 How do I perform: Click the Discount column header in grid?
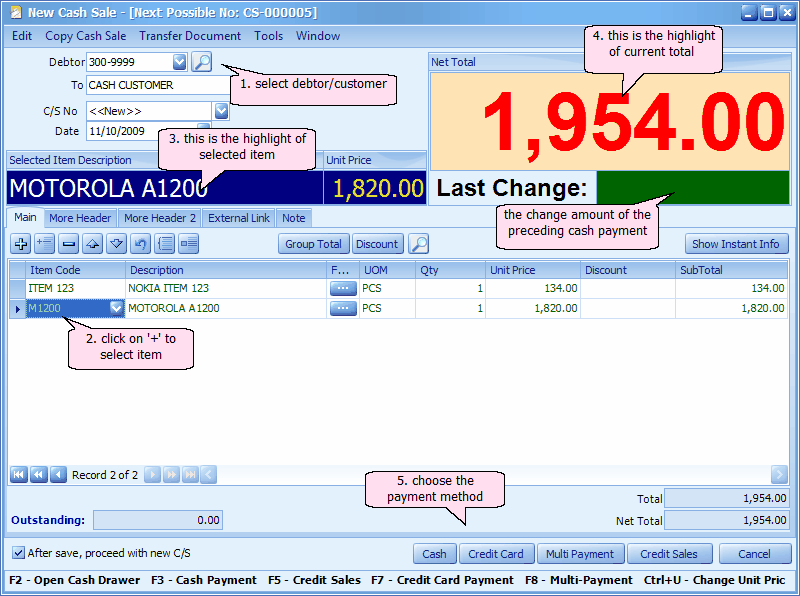[628, 270]
